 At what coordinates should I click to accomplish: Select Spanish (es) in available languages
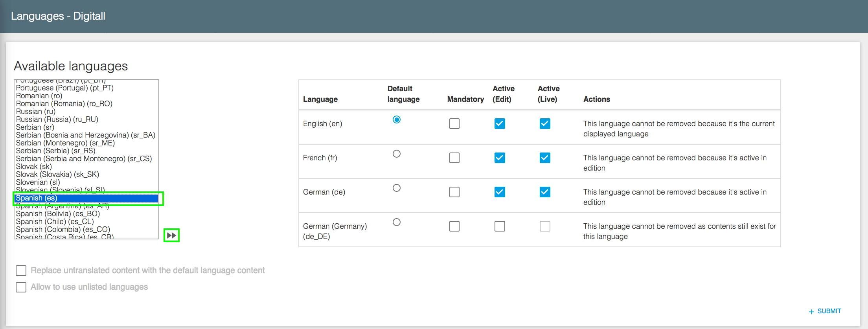86,198
